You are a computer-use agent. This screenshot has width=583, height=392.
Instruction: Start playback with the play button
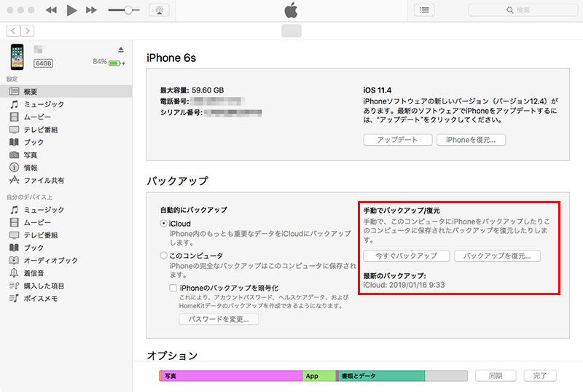pyautogui.click(x=71, y=10)
